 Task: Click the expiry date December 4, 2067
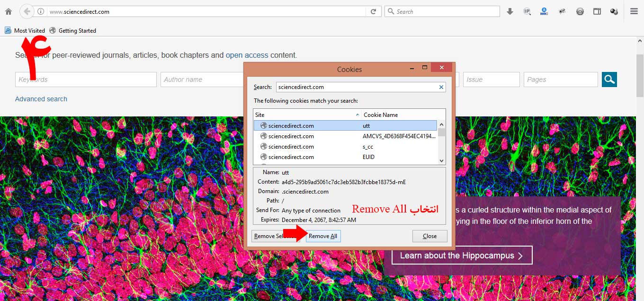319,220
